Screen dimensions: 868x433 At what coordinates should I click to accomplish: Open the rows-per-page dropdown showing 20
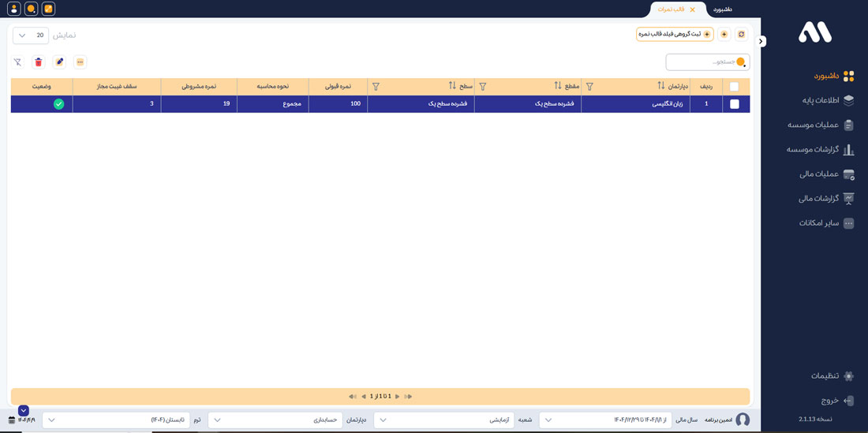(31, 35)
